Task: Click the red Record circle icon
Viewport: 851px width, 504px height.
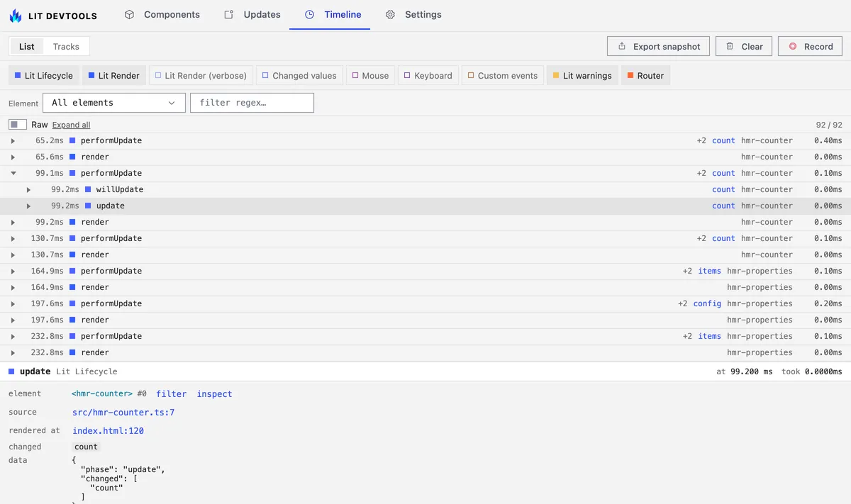Action: 792,46
